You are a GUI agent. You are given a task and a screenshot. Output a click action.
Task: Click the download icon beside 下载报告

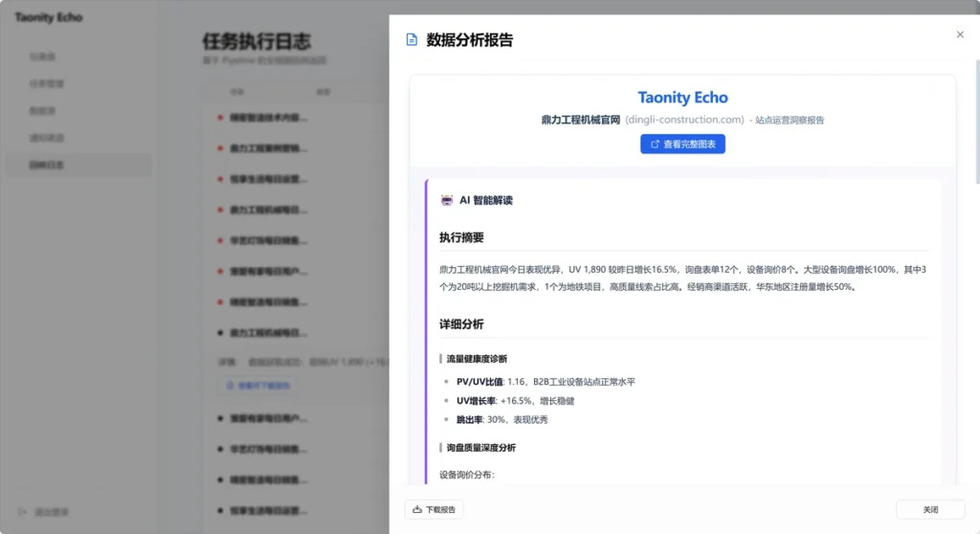click(x=417, y=510)
